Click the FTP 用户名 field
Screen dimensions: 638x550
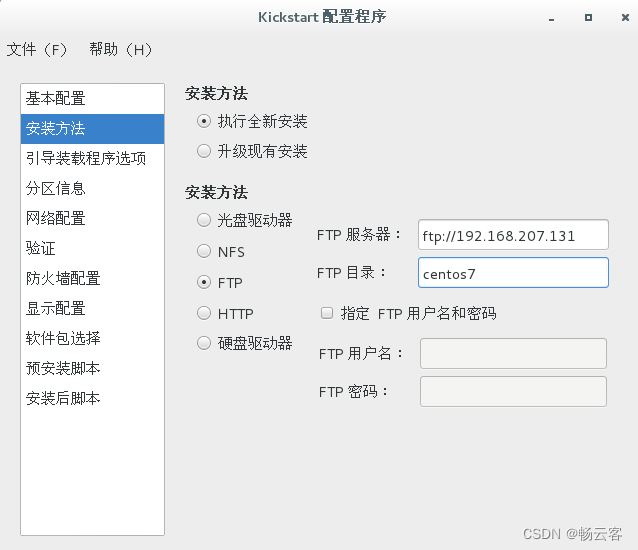513,353
